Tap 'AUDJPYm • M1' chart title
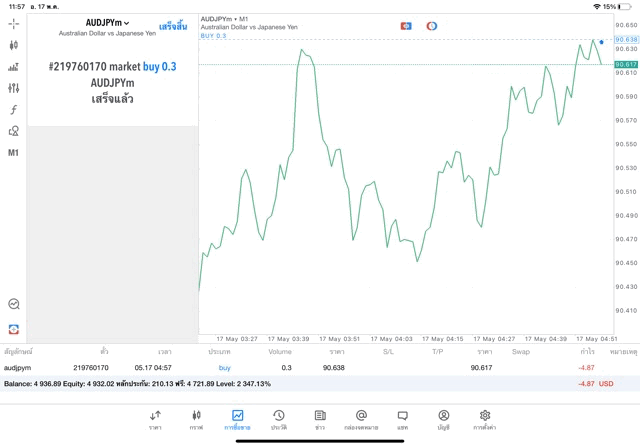This screenshot has width=640, height=447. 224,19
